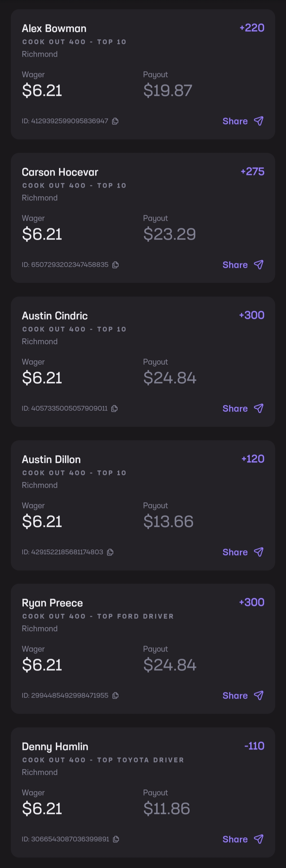Share the Ryan Preece Top Ford bet
The width and height of the screenshot is (286, 868).
coord(243,696)
